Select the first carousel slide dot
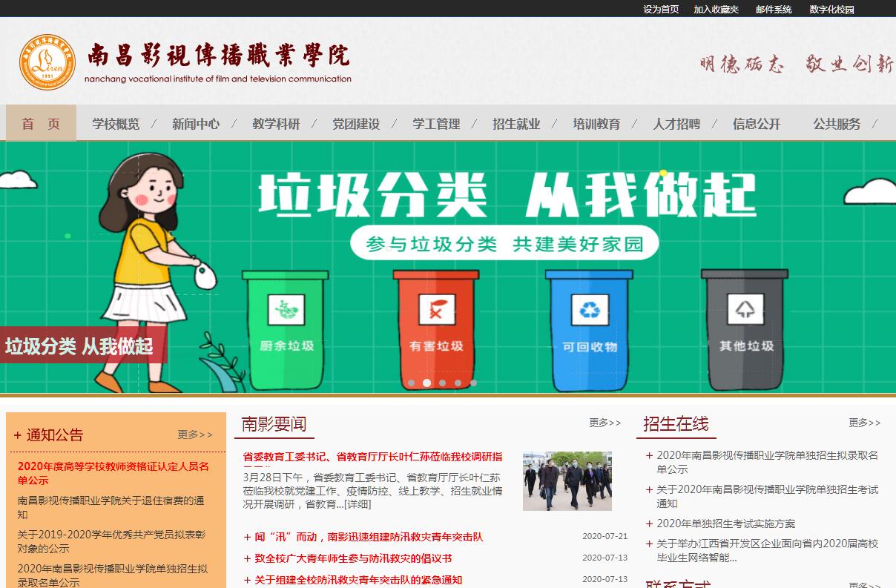Image resolution: width=896 pixels, height=588 pixels. click(x=411, y=383)
